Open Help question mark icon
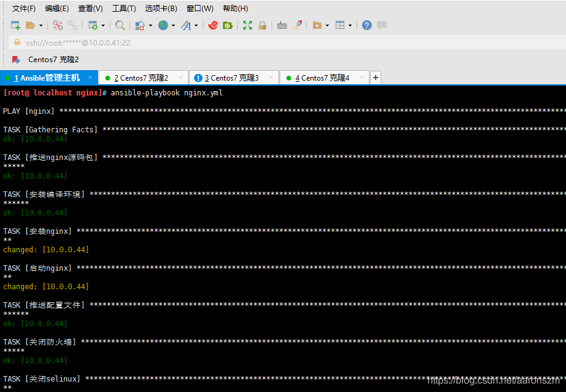Image resolution: width=566 pixels, height=392 pixels. coord(366,25)
